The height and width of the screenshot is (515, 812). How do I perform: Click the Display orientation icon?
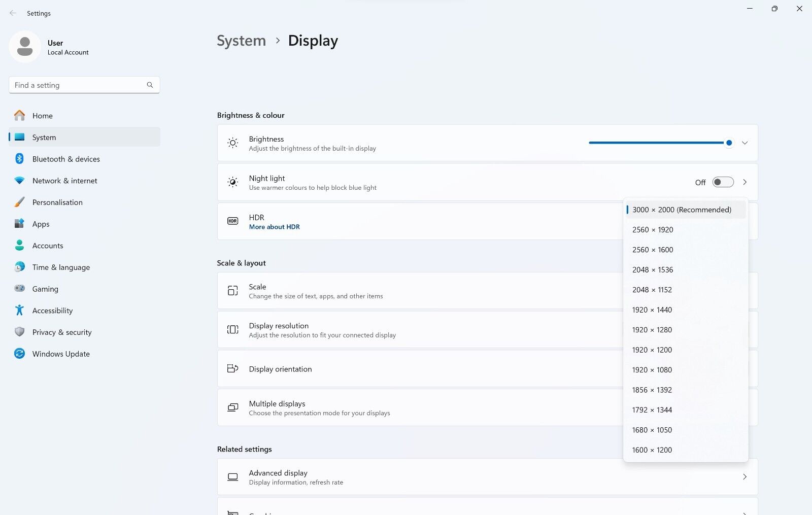coord(232,369)
